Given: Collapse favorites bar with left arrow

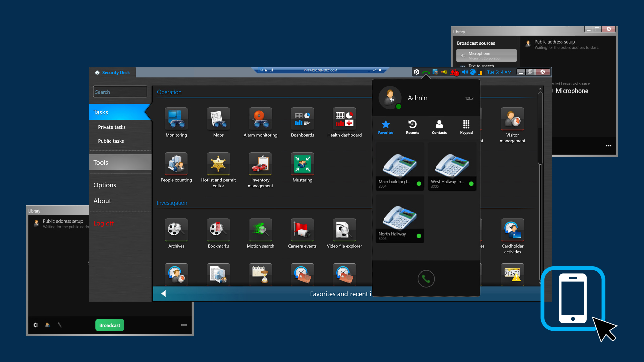Looking at the screenshot, I should point(163,294).
